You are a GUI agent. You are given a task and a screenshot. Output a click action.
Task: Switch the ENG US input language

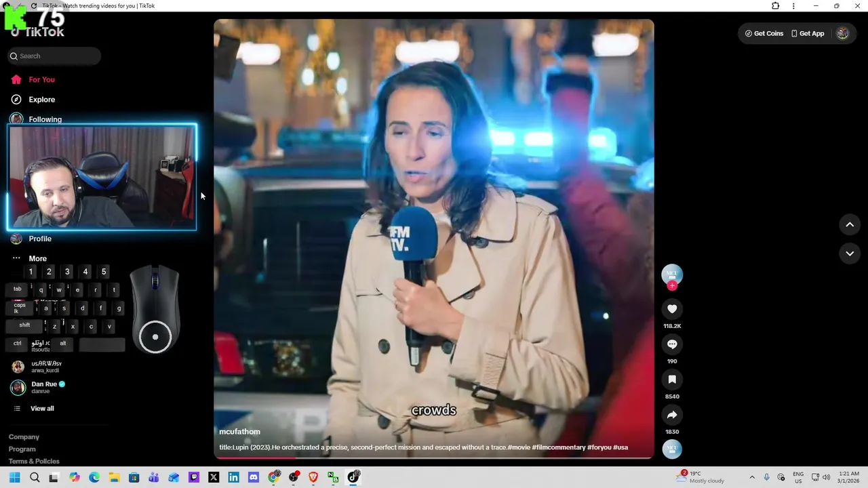[798, 477]
